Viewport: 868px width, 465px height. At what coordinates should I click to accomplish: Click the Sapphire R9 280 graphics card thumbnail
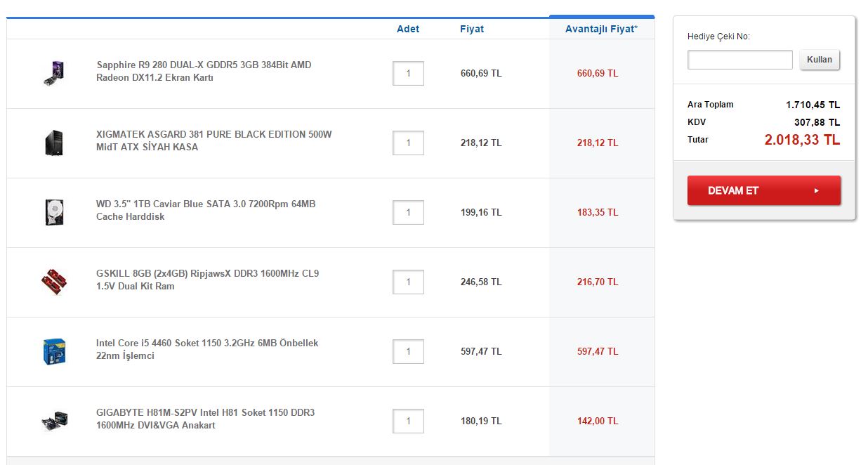[x=54, y=73]
